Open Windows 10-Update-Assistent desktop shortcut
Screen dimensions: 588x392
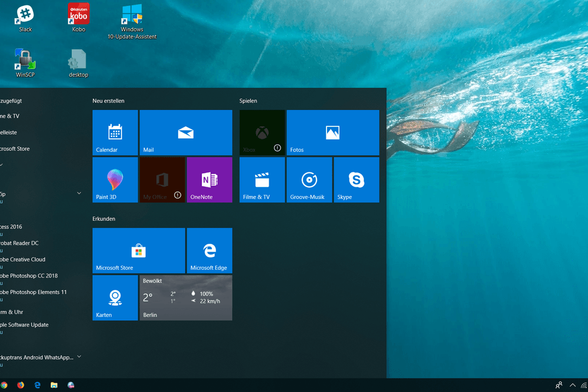pyautogui.click(x=132, y=22)
